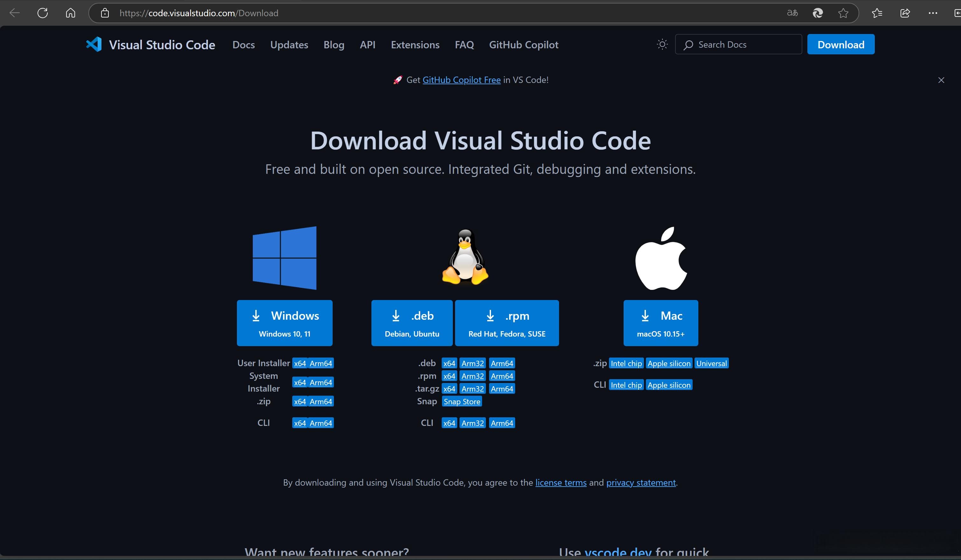This screenshot has height=560, width=961.
Task: Click the search magnifier icon
Action: 688,45
